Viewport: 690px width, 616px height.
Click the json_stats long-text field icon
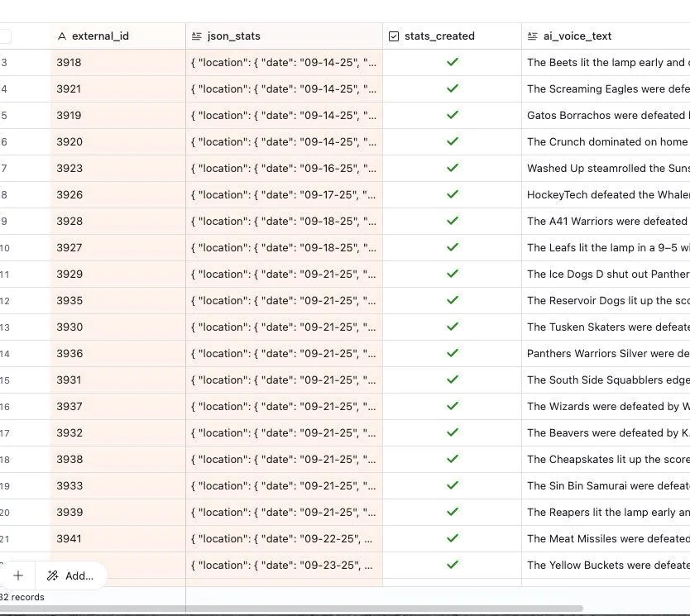[x=197, y=36]
